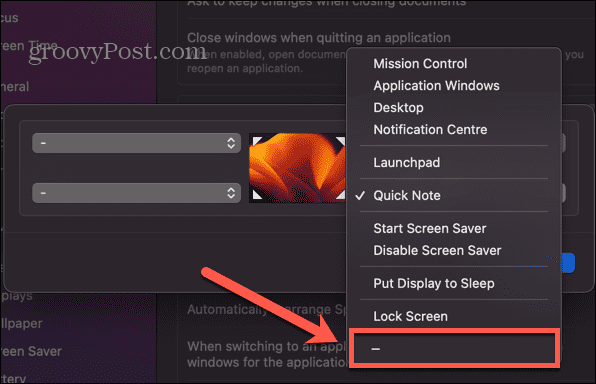Open Wallpaper settings in the sidebar

point(21,324)
